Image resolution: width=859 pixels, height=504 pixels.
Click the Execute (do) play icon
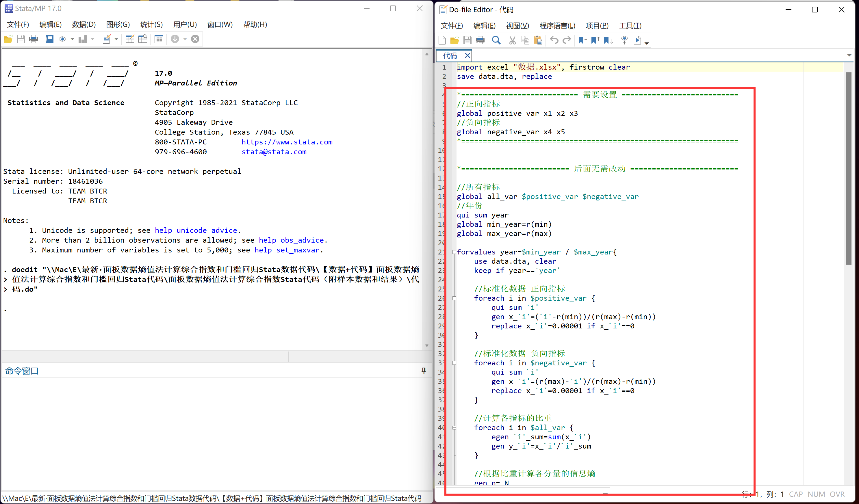tap(637, 40)
